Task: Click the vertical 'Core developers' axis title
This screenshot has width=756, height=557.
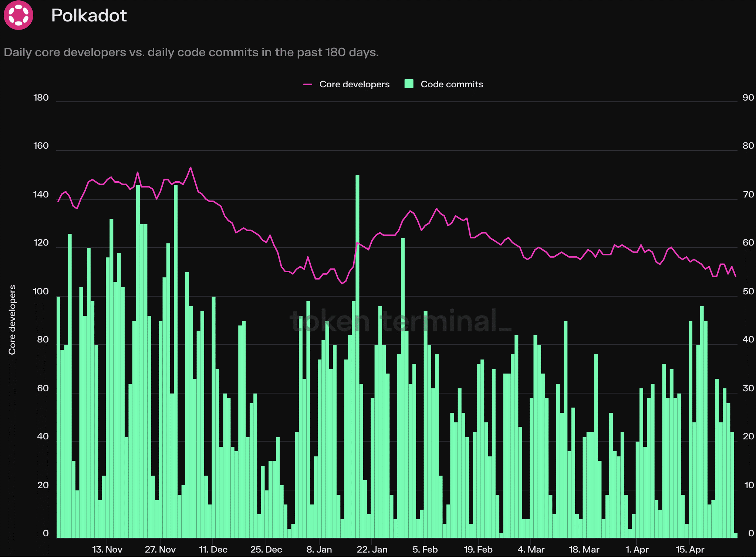Action: coord(12,320)
